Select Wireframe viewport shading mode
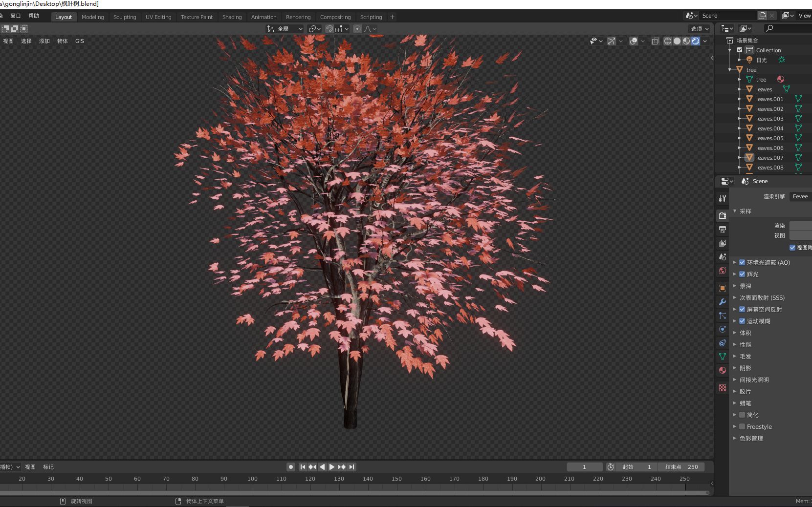This screenshot has height=507, width=812. point(667,41)
